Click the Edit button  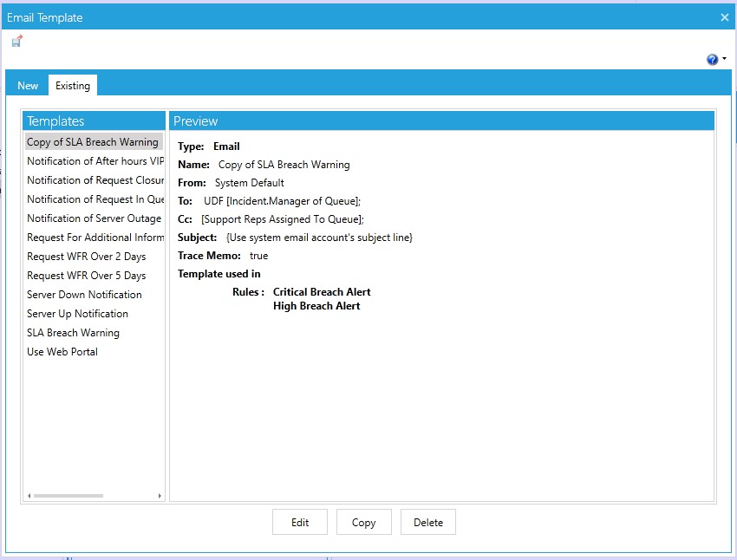[x=300, y=522]
